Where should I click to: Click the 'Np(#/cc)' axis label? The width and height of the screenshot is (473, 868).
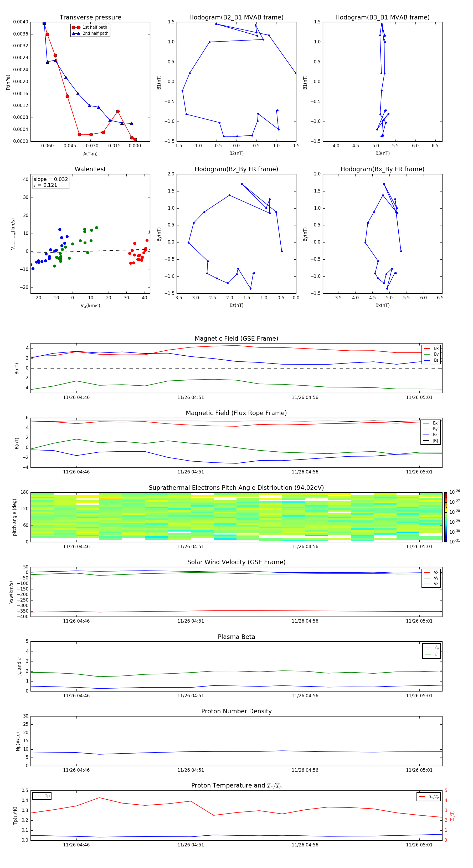18,741
